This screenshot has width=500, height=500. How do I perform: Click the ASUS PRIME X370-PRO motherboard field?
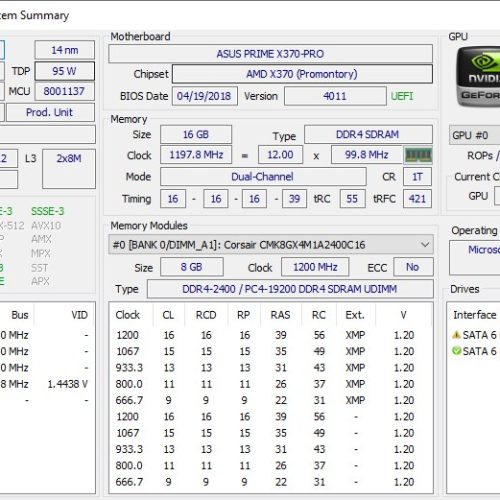[x=270, y=54]
